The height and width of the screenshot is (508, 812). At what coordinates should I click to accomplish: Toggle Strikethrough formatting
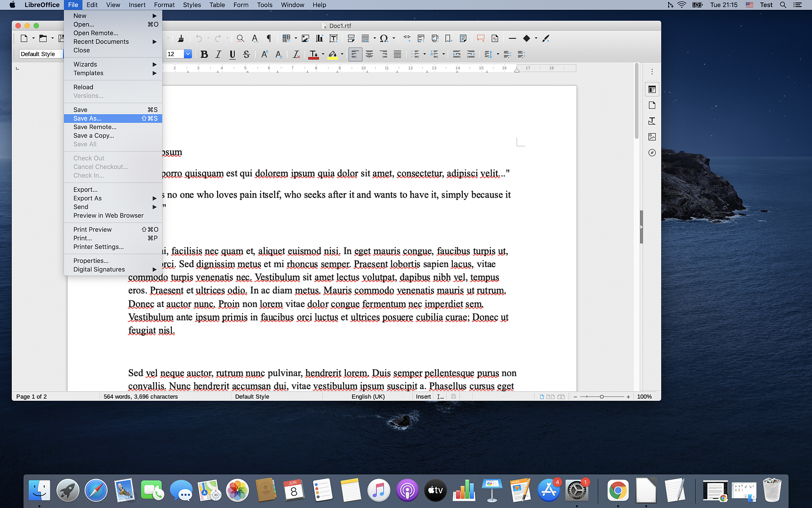click(x=246, y=54)
